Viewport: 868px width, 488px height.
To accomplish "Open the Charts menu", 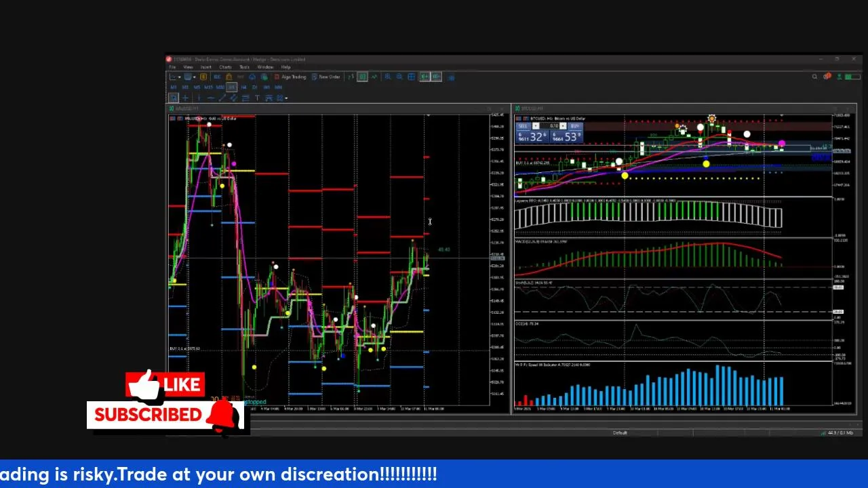I will click(x=225, y=67).
